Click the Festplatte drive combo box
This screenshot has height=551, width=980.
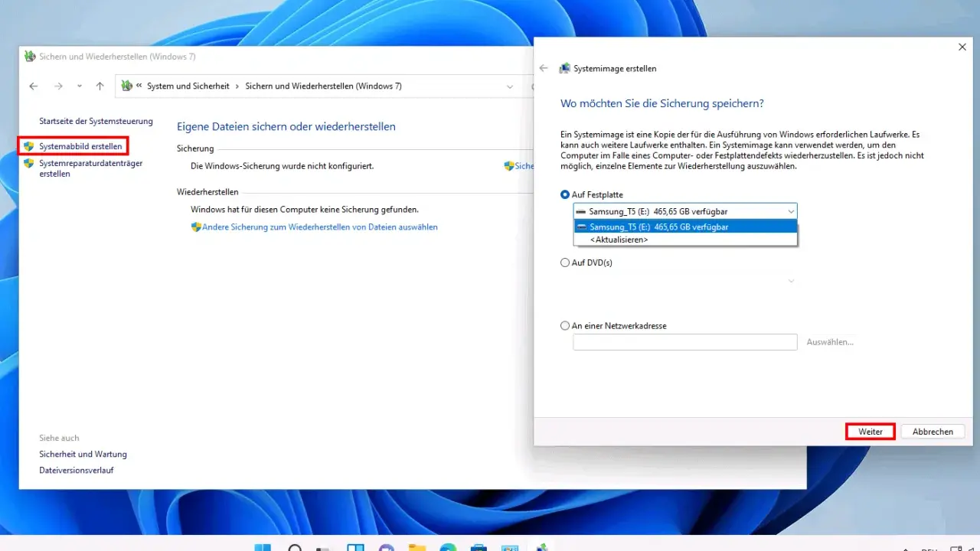click(685, 211)
